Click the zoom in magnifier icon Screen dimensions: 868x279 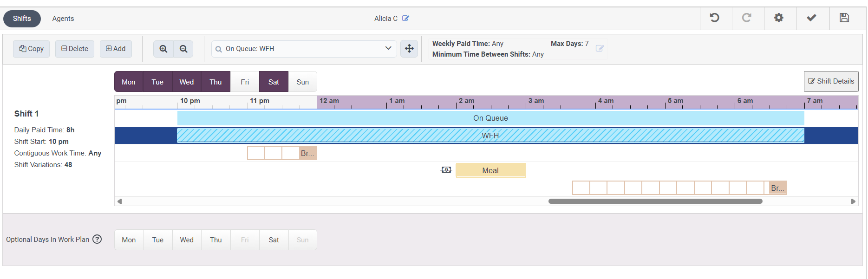[163, 49]
